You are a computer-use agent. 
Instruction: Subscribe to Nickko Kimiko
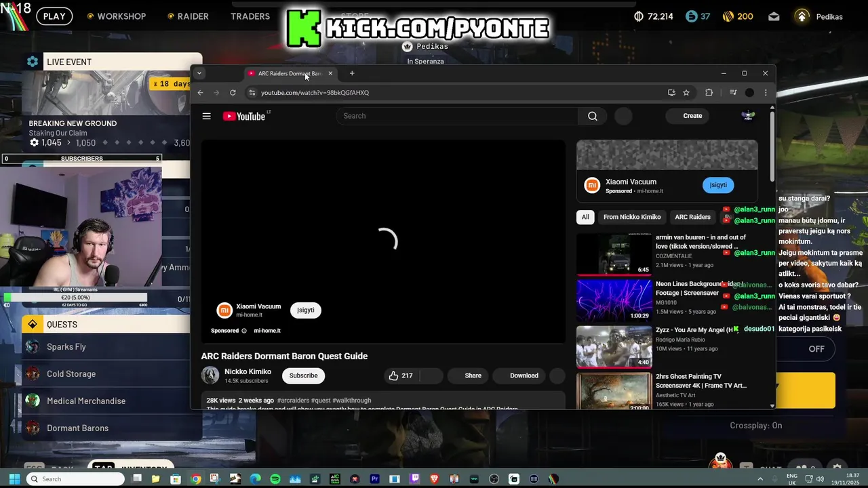tap(303, 375)
